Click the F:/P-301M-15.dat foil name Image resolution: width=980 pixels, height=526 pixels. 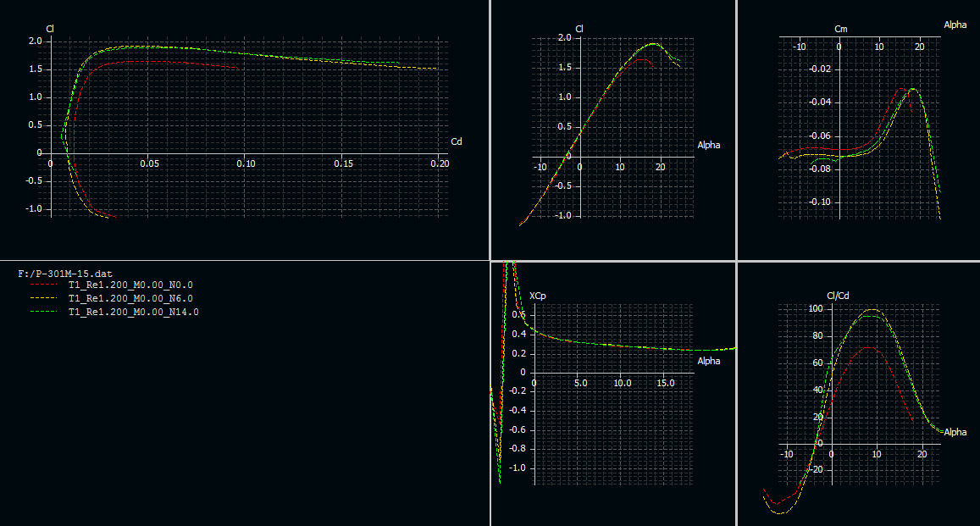[65, 274]
